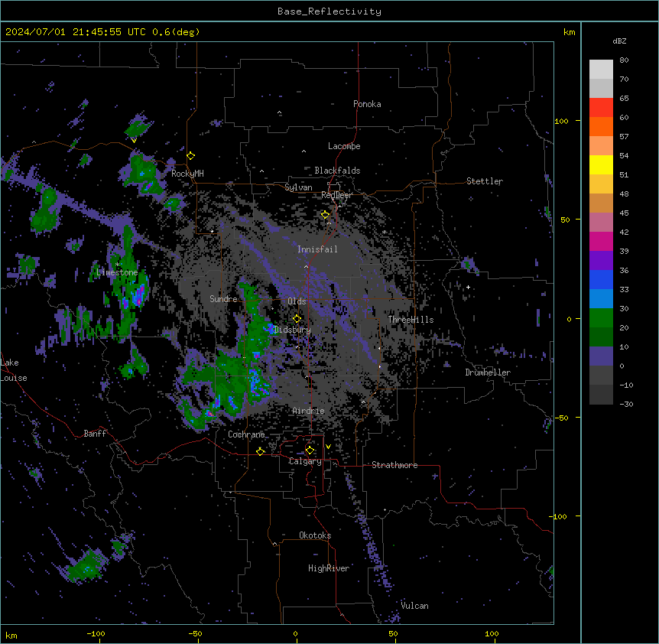Click the Sundre city label
The height and width of the screenshot is (644, 659).
tap(223, 299)
